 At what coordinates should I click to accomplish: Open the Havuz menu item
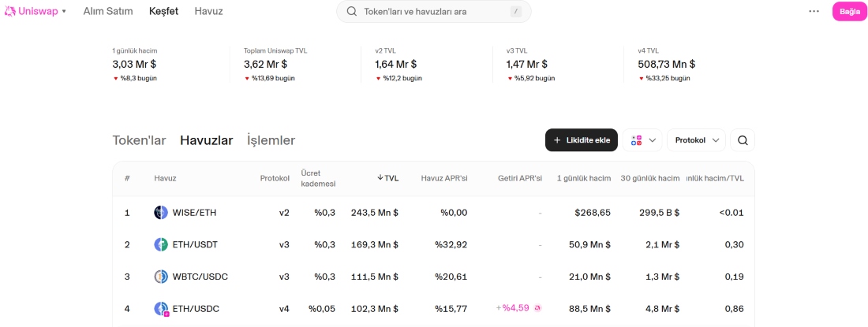(208, 11)
